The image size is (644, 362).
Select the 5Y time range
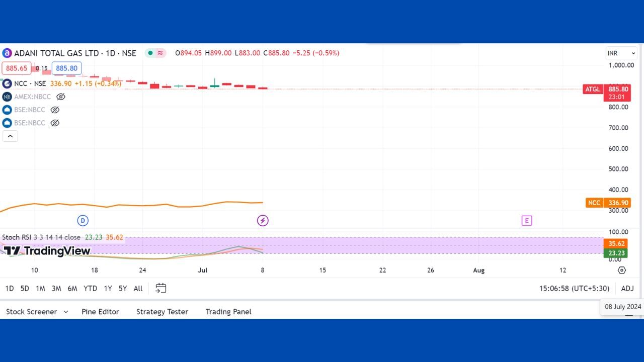click(x=123, y=288)
